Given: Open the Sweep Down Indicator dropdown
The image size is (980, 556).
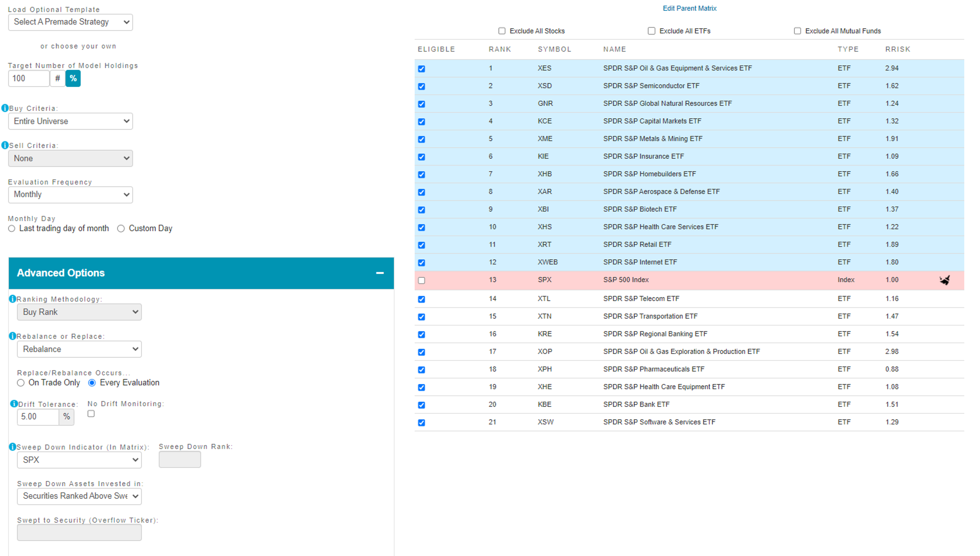Looking at the screenshot, I should coord(79,460).
